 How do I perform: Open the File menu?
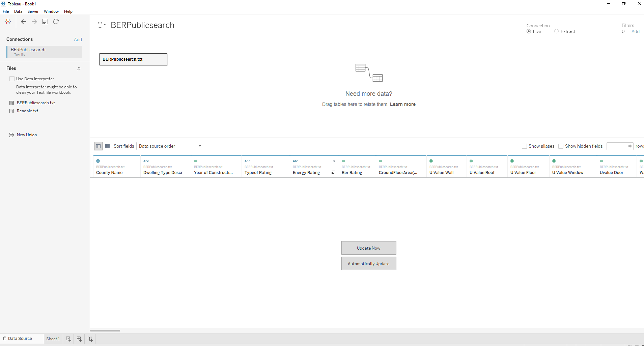click(6, 11)
